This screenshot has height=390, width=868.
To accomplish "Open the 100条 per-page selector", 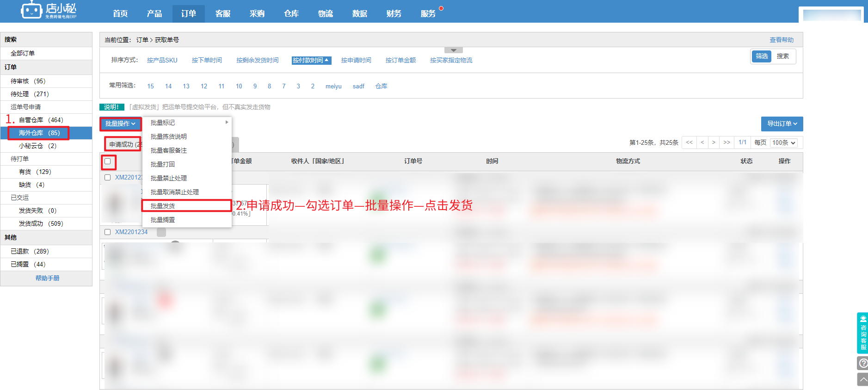I will 783,143.
